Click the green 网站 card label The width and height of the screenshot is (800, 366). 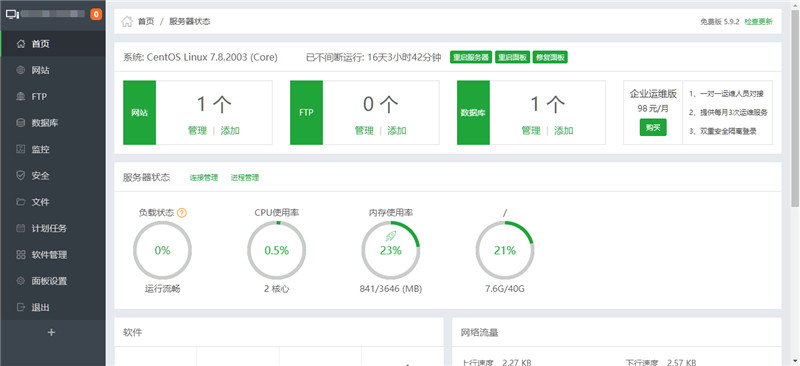(139, 113)
